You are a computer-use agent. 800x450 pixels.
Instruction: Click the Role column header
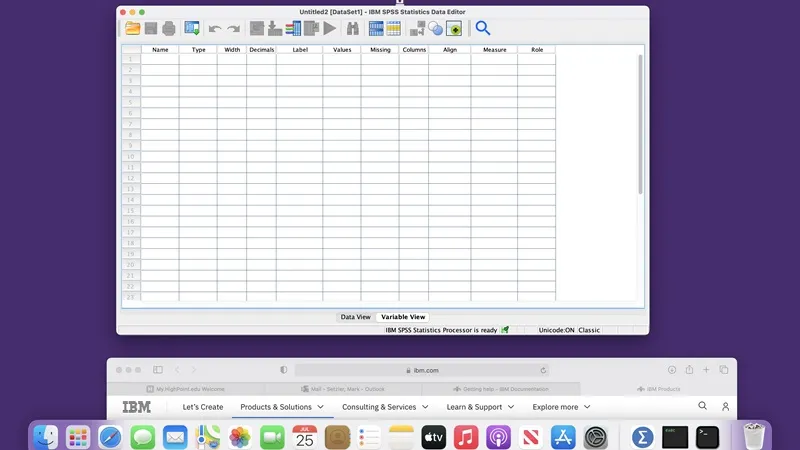click(x=537, y=49)
